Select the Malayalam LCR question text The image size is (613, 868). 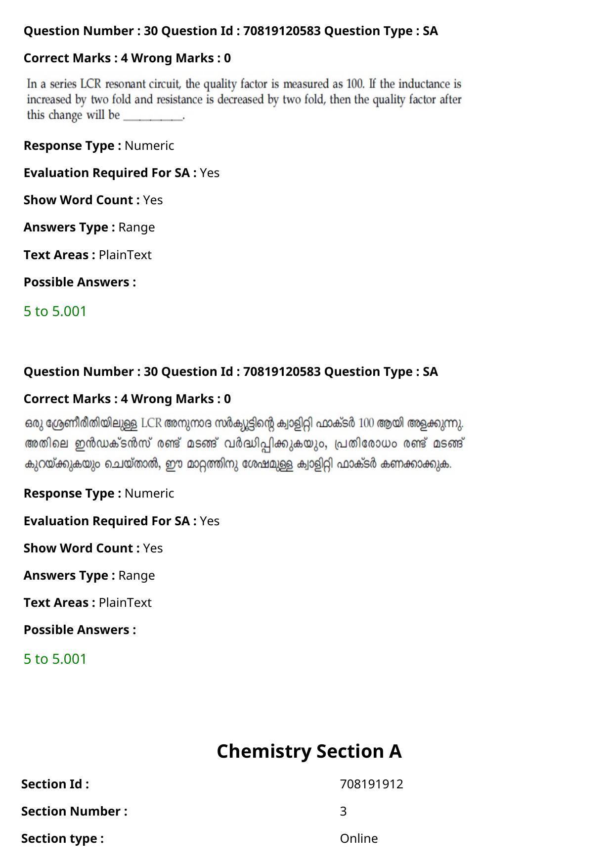click(x=244, y=444)
